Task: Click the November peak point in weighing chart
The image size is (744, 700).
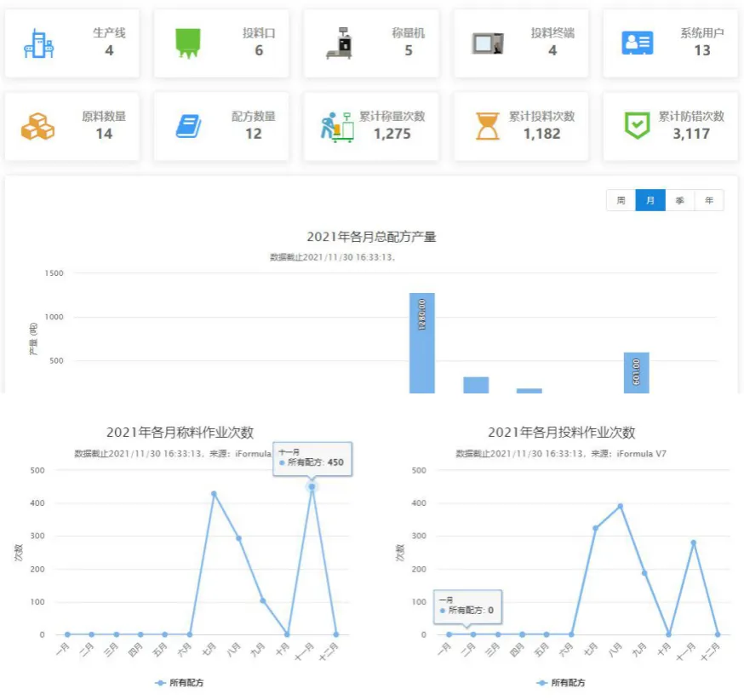Action: 312,487
